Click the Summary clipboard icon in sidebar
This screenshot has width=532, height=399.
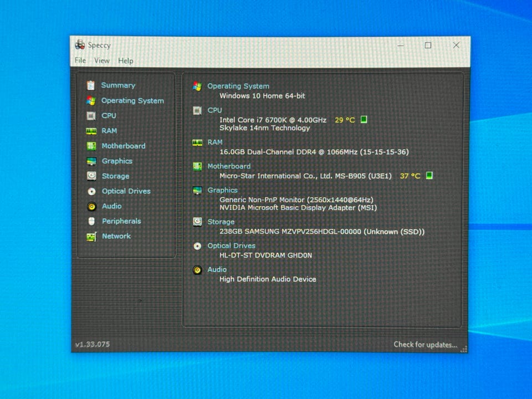pyautogui.click(x=91, y=85)
